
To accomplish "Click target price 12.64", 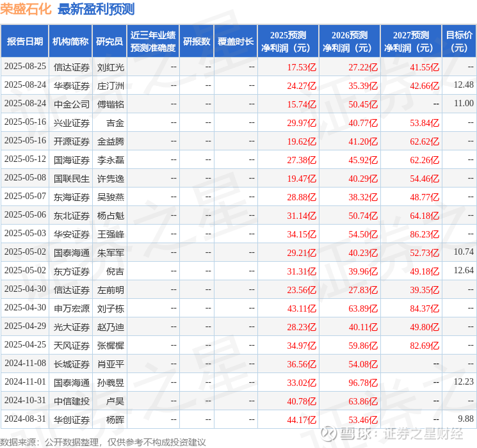I will pos(464,270).
